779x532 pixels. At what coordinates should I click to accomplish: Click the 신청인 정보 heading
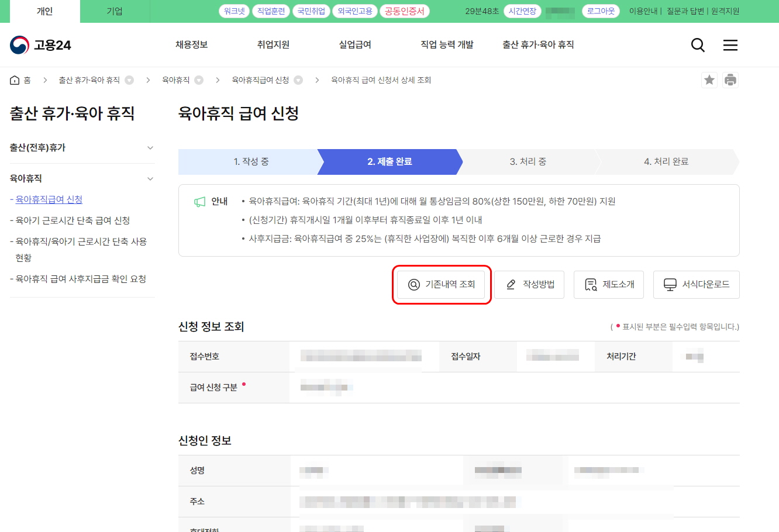click(205, 441)
